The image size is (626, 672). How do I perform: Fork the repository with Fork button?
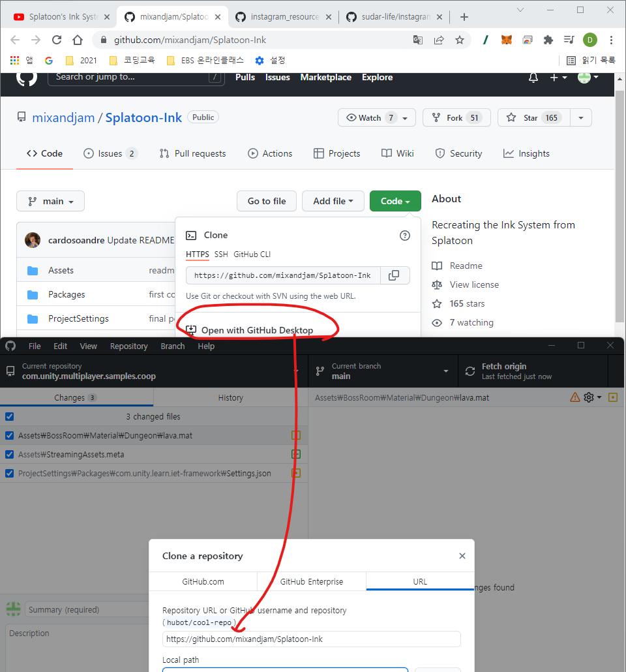tap(456, 117)
